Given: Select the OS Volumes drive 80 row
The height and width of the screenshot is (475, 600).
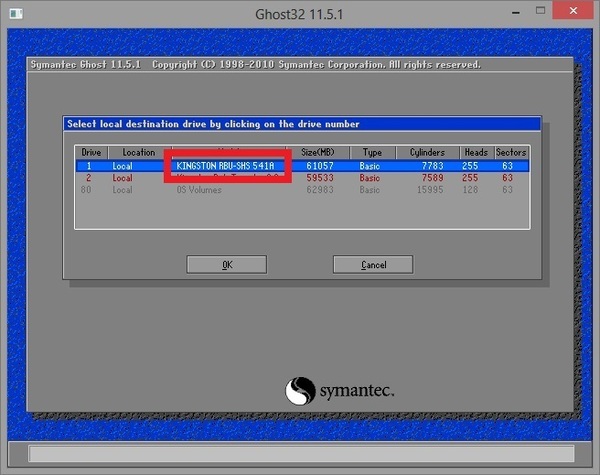Looking at the screenshot, I should click(200, 190).
